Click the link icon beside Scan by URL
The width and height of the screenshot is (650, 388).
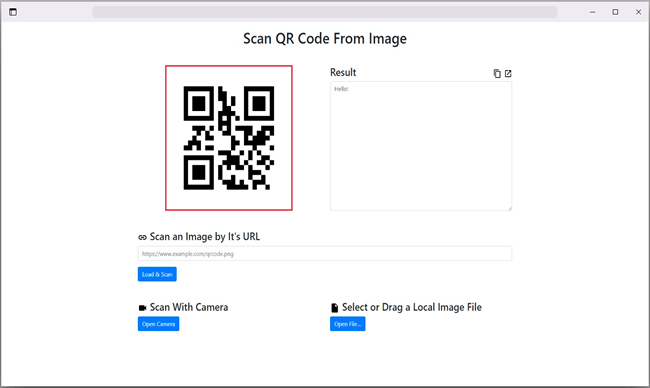click(x=142, y=237)
